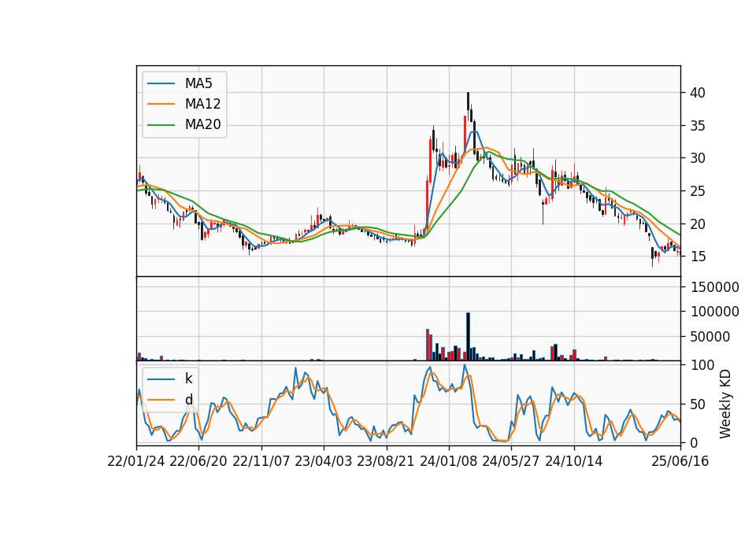Viewport: 756px width, 543px height.
Task: Select the blue MA5 legend line sample
Action: point(161,83)
